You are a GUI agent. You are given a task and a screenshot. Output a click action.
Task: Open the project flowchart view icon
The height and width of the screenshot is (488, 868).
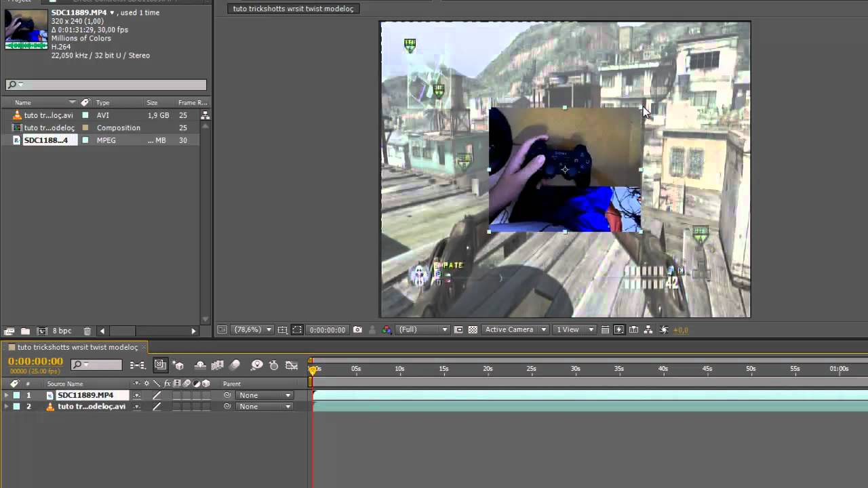point(205,115)
